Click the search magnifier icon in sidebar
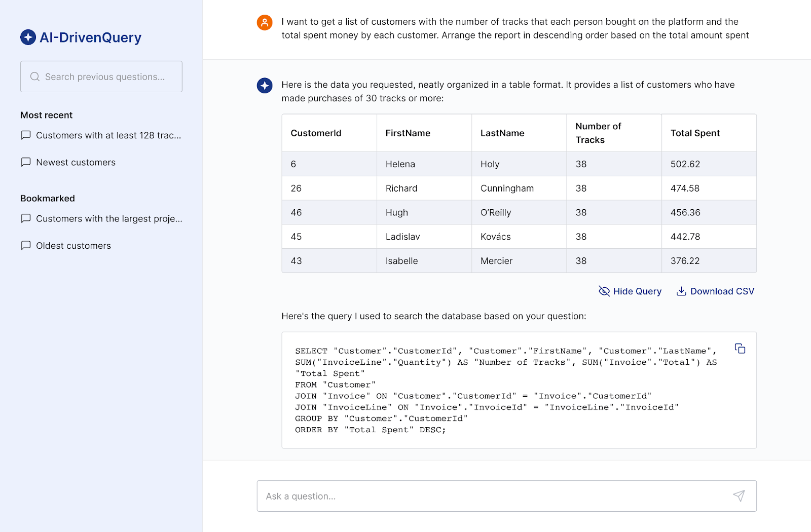Viewport: 811px width, 532px height. point(35,77)
